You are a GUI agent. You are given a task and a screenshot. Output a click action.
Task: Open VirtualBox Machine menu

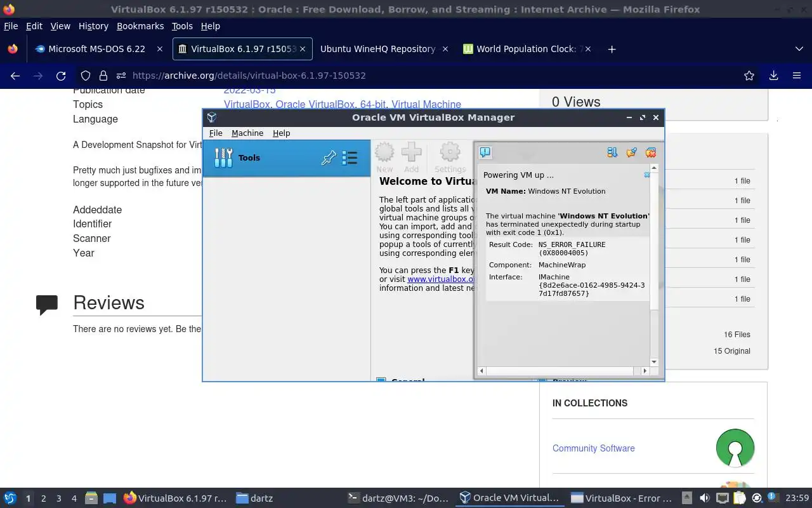[247, 133]
